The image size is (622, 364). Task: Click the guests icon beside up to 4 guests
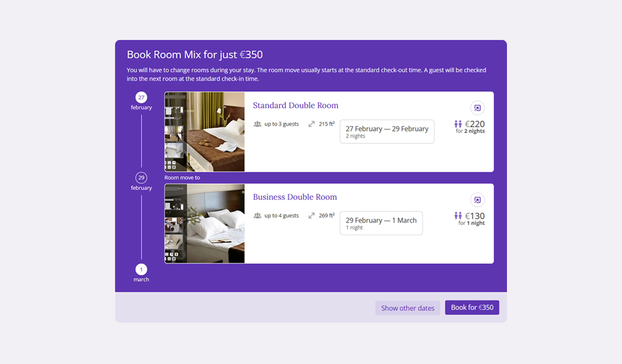coord(257,216)
